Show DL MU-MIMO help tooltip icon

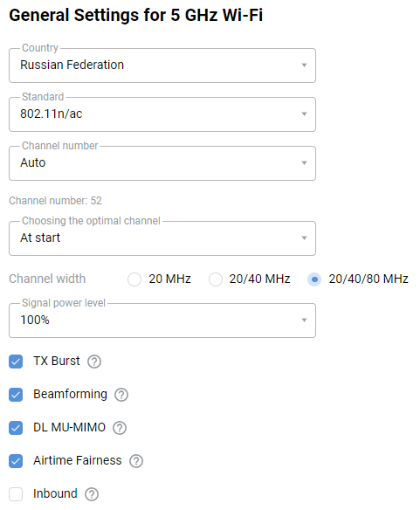pos(120,428)
